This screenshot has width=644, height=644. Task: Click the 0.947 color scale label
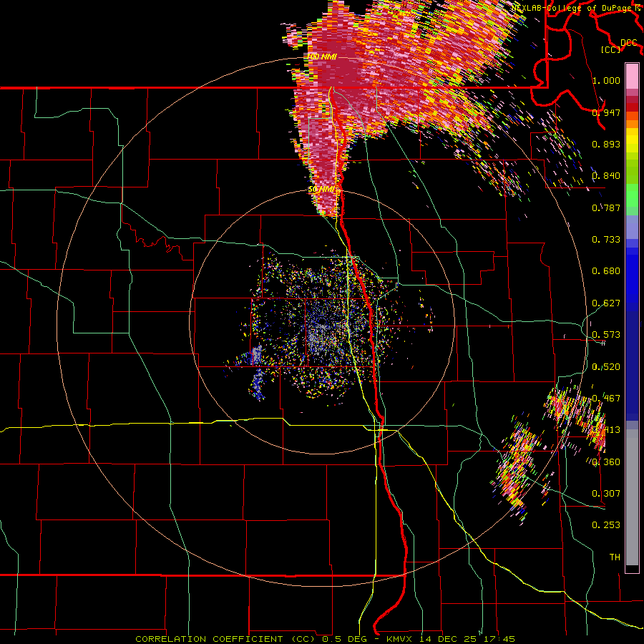pyautogui.click(x=606, y=112)
